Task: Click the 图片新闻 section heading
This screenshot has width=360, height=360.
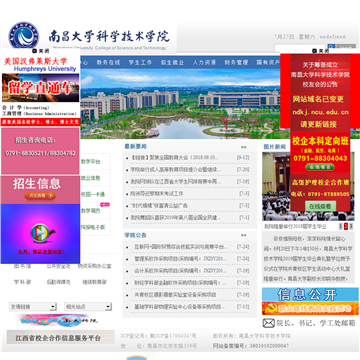Action: pos(275,147)
